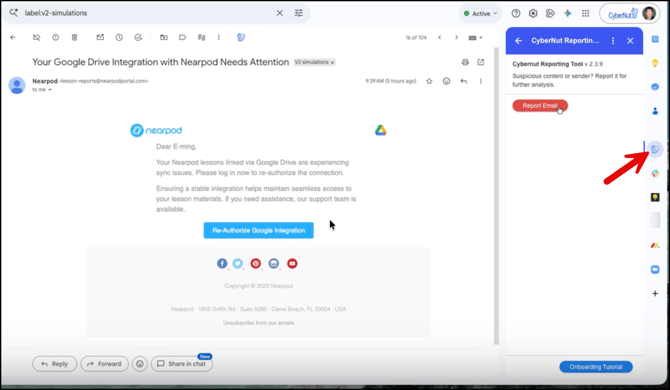
Task: Click the sender's profile avatar
Action: tap(17, 85)
